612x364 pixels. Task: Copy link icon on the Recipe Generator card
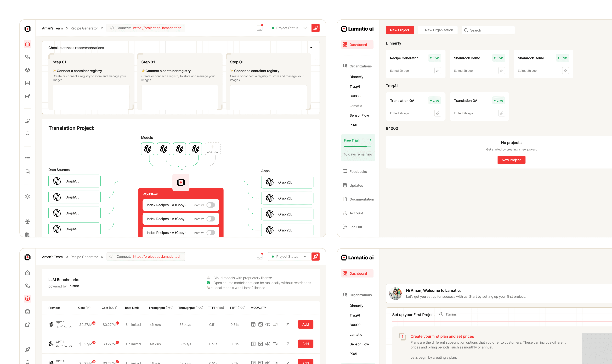(x=438, y=71)
